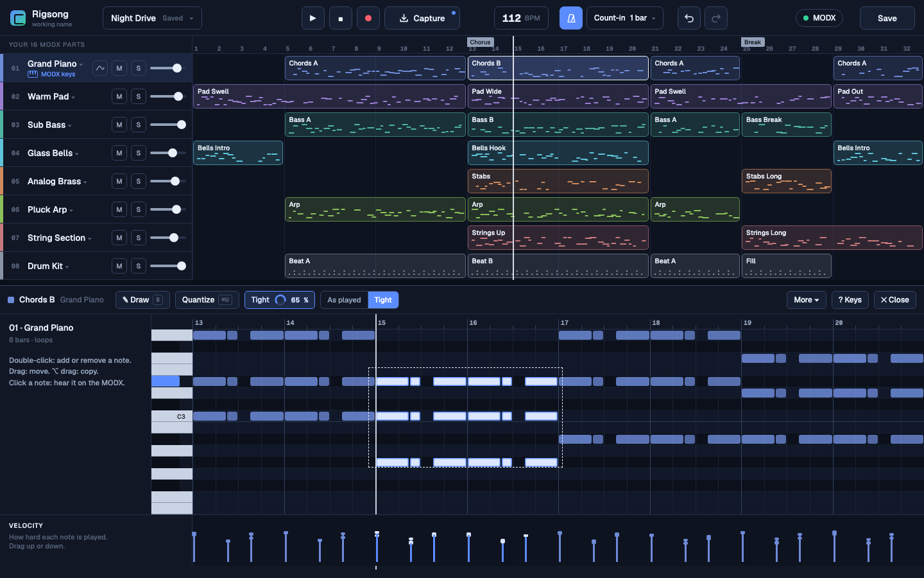The width and height of the screenshot is (924, 578).
Task: Jump to the Chorus section marker
Action: tap(480, 42)
